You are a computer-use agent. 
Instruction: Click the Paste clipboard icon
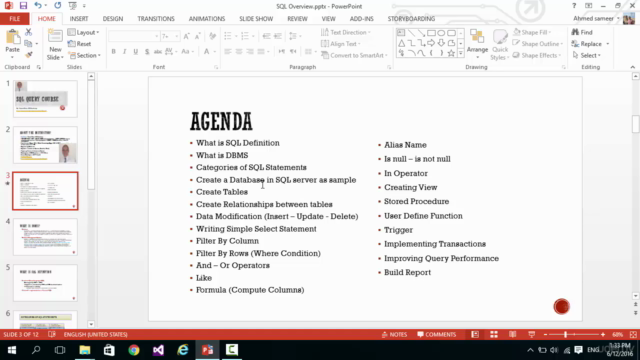(x=12, y=38)
